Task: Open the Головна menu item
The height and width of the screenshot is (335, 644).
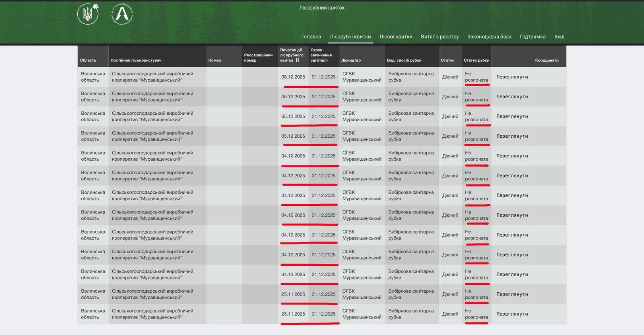Action: point(311,37)
